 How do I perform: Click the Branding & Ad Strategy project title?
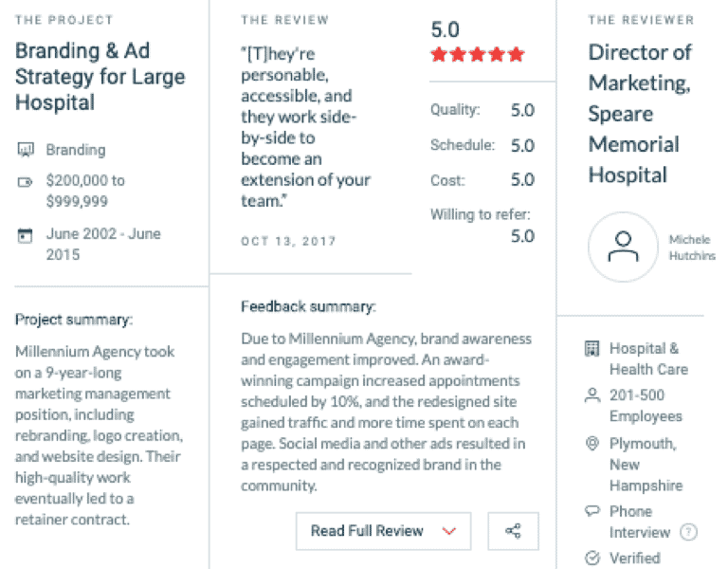click(x=100, y=77)
